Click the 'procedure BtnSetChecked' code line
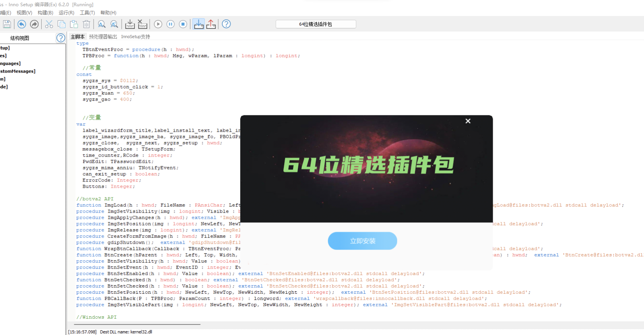Viewport: 644px width, 335px height. coord(250,286)
